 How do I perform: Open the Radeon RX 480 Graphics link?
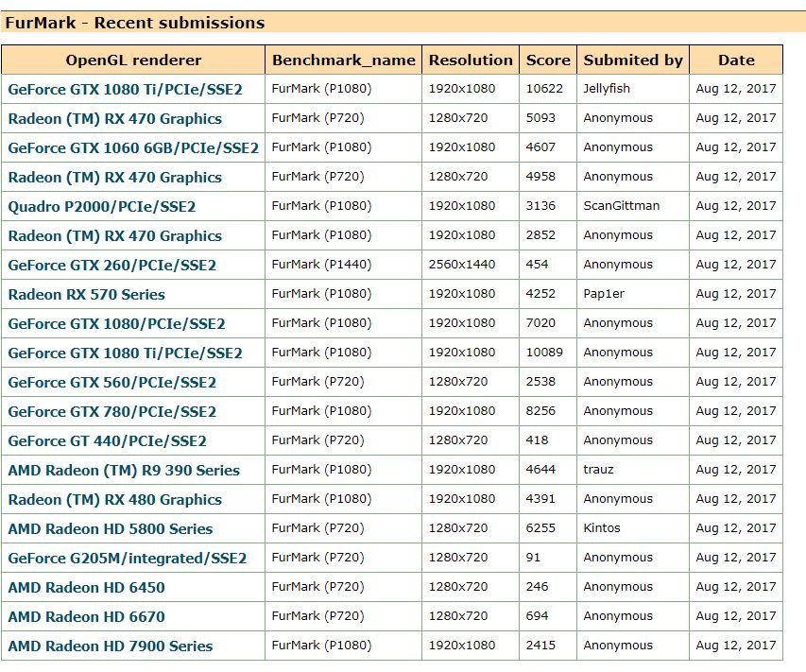(114, 500)
